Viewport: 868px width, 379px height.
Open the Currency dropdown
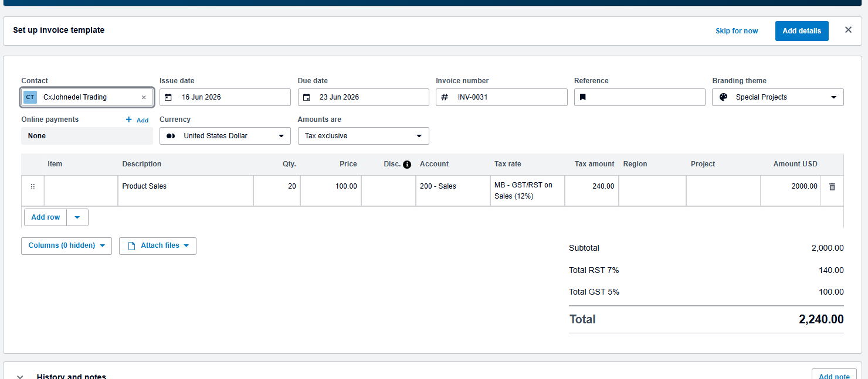[x=225, y=136]
